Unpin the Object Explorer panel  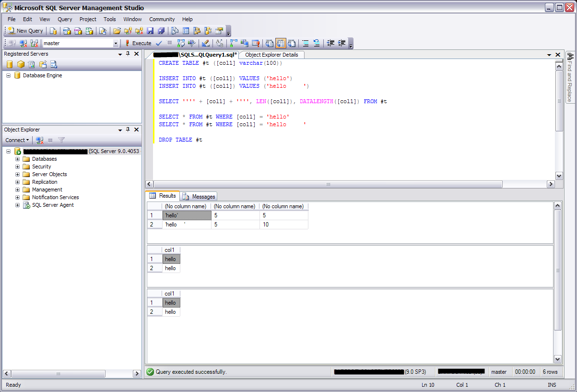point(127,130)
